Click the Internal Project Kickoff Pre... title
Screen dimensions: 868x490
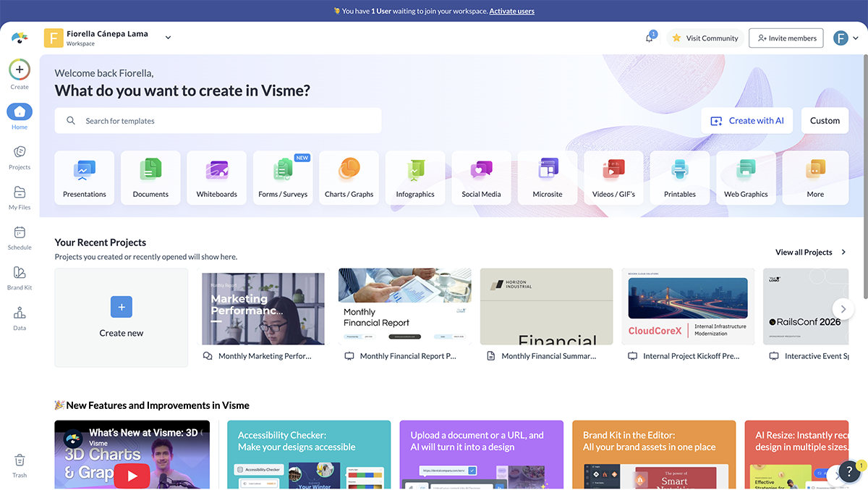click(x=692, y=356)
